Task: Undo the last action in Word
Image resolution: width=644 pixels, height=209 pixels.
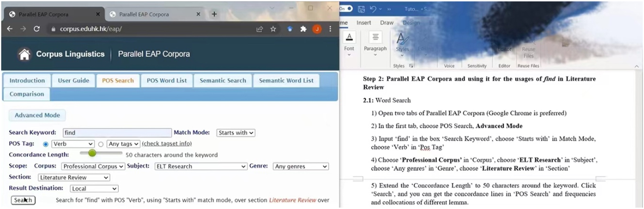Action: point(373,9)
